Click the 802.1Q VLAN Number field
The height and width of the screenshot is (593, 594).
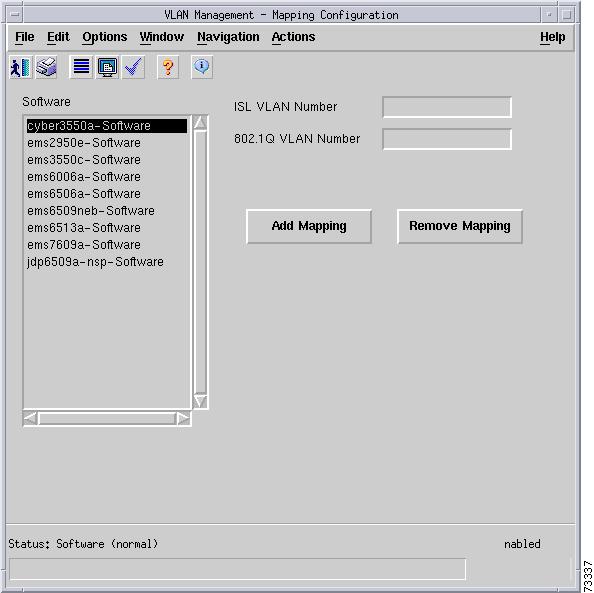pyautogui.click(x=447, y=139)
